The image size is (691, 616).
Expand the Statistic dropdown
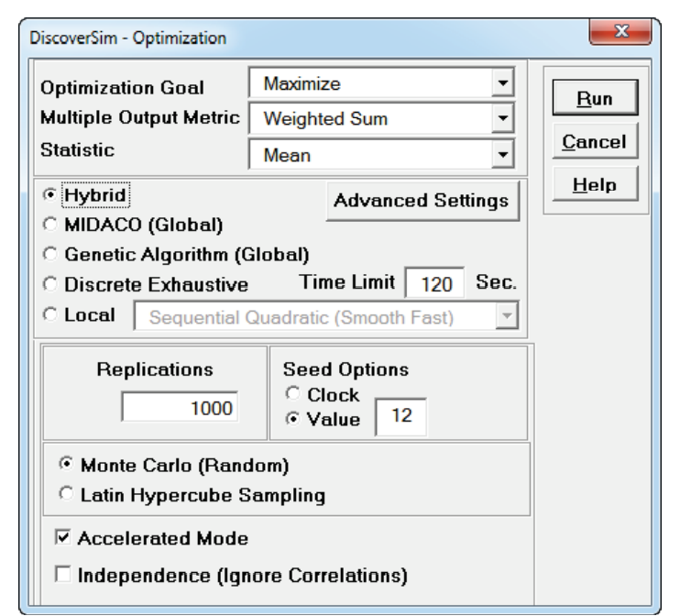[500, 155]
